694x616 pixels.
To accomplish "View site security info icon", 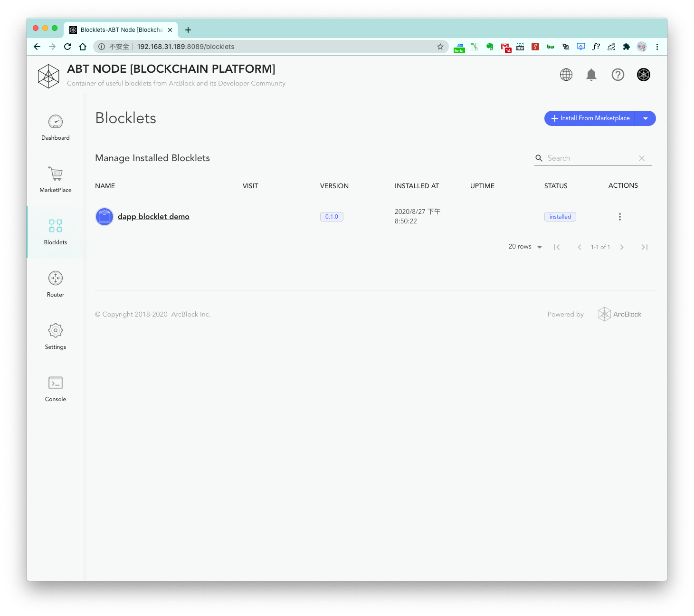I will [102, 47].
